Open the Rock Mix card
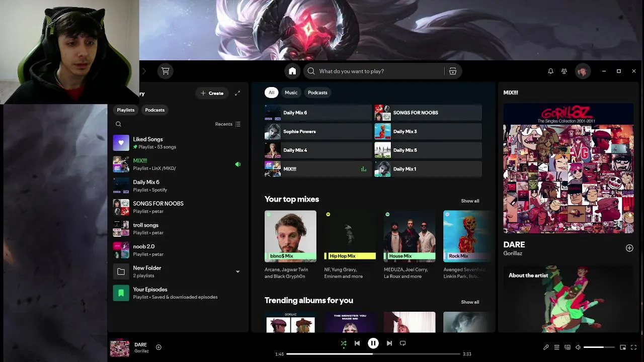The width and height of the screenshot is (644, 362). [467, 245]
